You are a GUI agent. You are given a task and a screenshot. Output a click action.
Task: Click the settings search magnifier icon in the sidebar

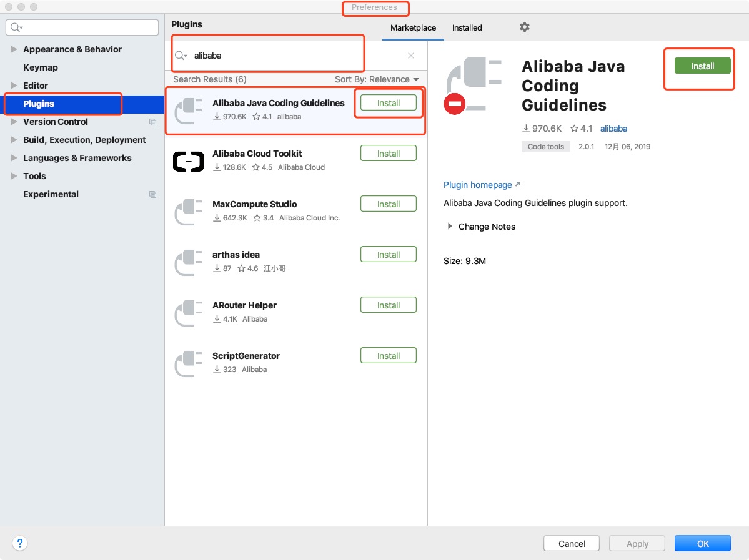(16, 27)
